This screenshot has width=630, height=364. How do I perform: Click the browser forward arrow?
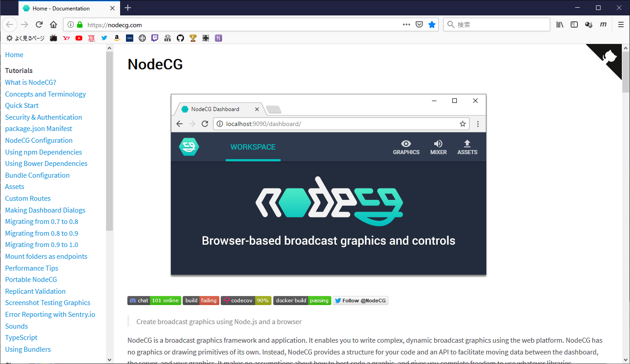coord(24,24)
